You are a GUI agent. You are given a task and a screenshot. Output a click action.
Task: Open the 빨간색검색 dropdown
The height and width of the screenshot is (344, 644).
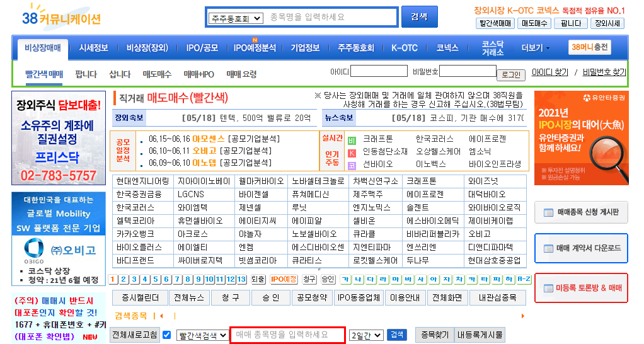[202, 335]
